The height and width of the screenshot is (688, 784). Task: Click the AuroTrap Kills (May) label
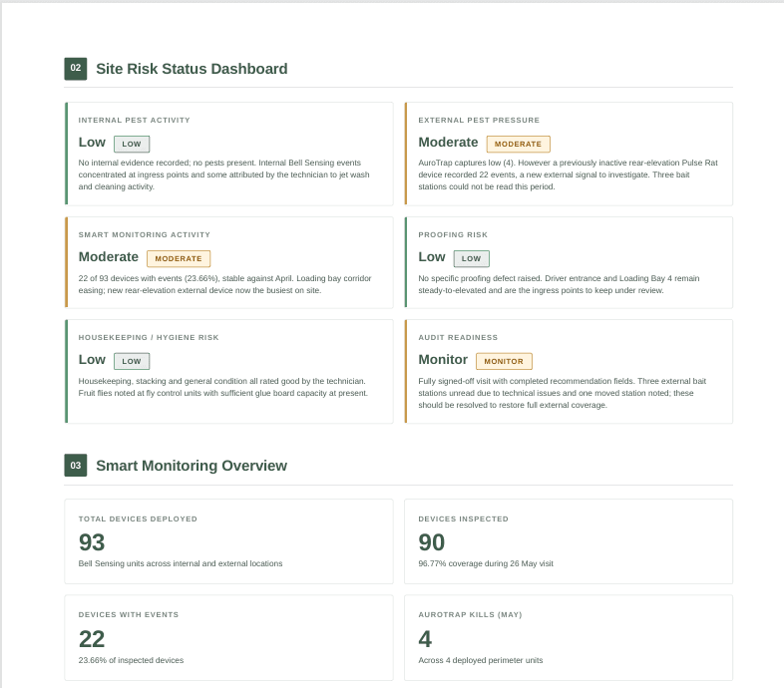click(470, 614)
